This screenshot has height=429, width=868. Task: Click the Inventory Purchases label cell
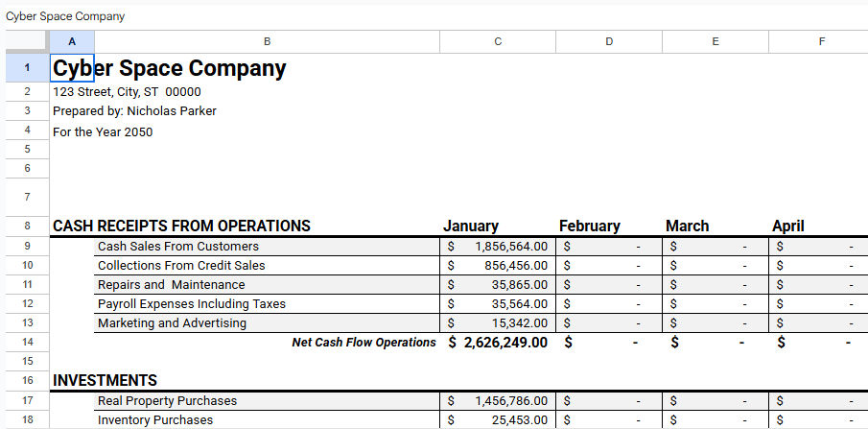(x=155, y=420)
